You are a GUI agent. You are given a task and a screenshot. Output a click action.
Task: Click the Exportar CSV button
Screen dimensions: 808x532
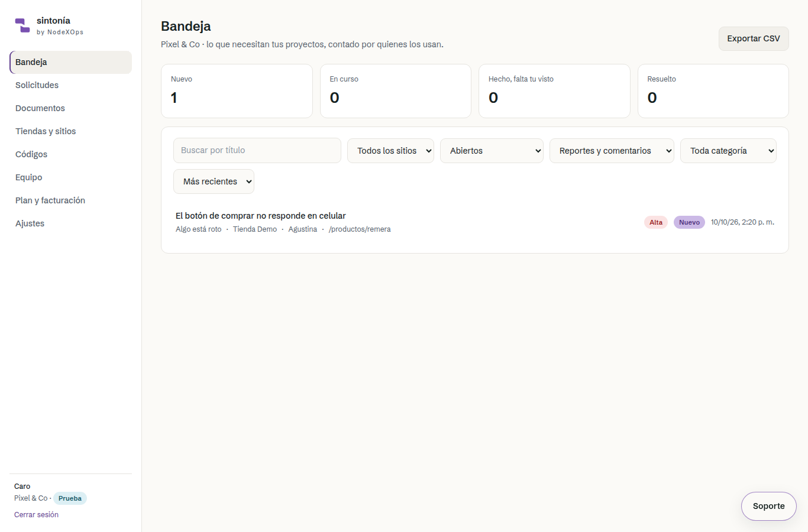point(754,38)
